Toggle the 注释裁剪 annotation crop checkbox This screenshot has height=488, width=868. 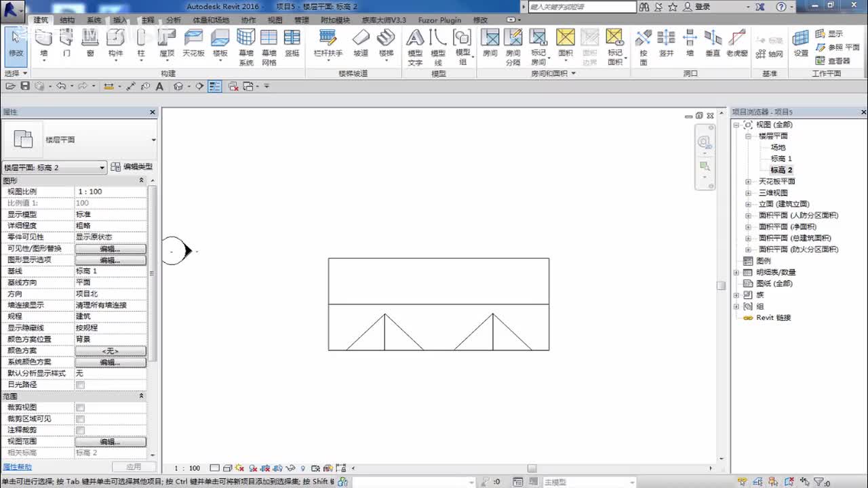tap(80, 430)
